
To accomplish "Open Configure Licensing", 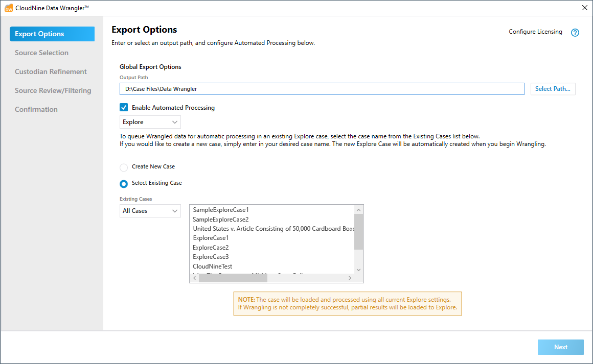I will tap(535, 32).
